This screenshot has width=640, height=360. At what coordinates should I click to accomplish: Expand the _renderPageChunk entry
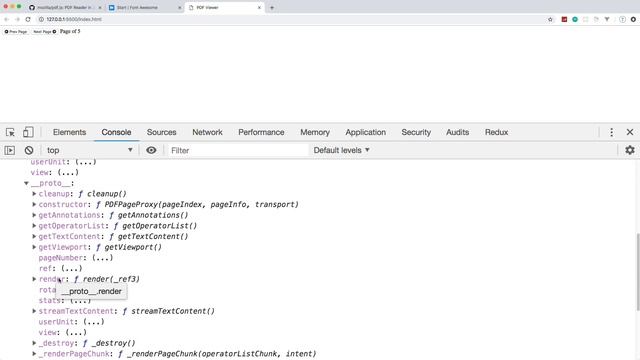[34, 354]
